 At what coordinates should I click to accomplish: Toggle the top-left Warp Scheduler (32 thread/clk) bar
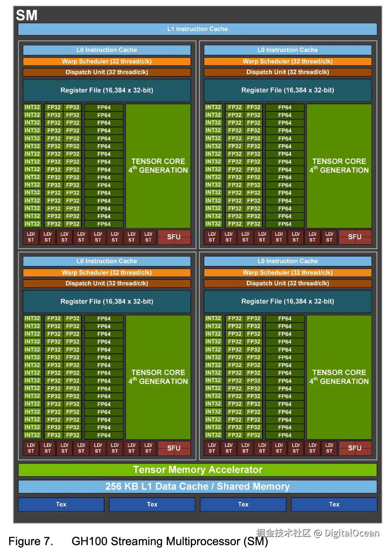107,61
